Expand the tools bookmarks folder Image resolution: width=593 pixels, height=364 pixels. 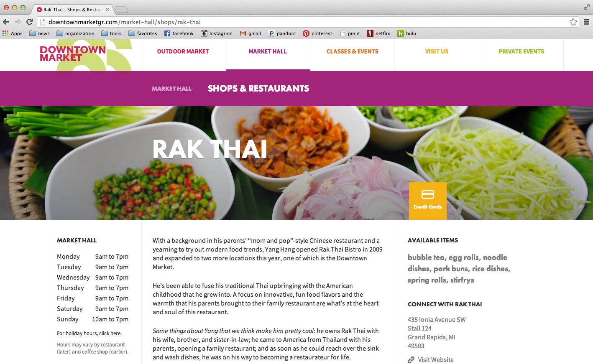point(111,33)
